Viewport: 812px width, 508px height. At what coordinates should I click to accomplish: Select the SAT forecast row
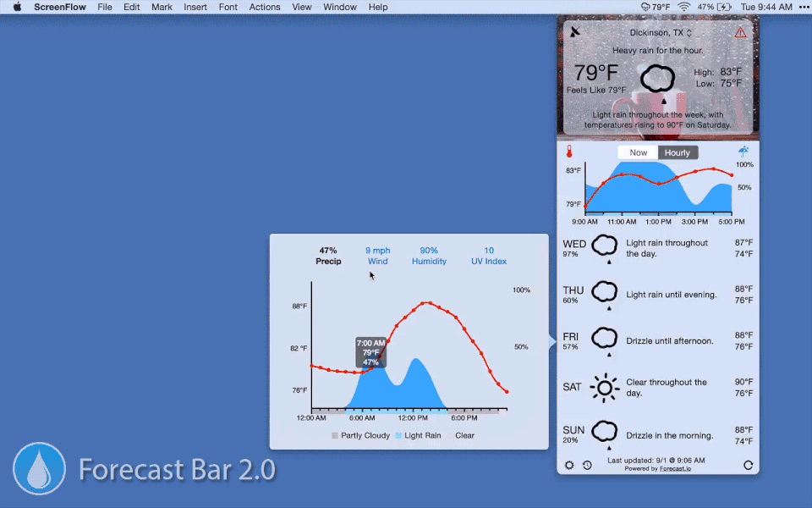pyautogui.click(x=658, y=387)
